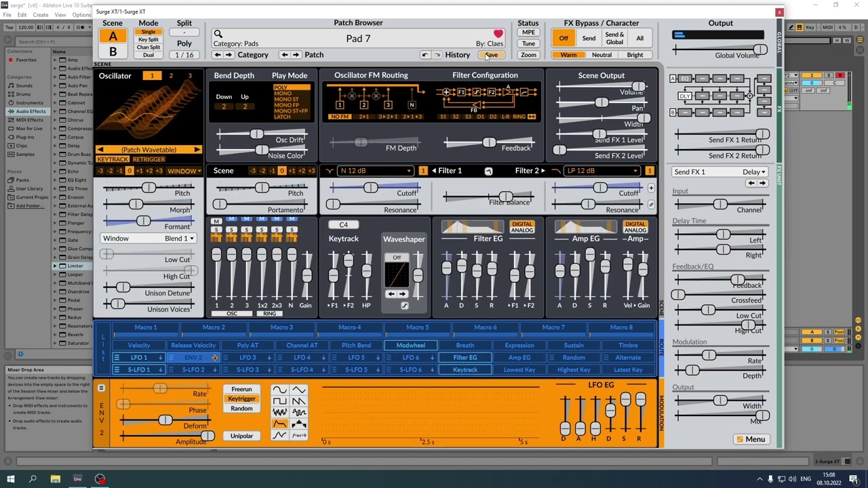Go to previous patch category arrow
This screenshot has width=868, height=488.
tap(217, 55)
